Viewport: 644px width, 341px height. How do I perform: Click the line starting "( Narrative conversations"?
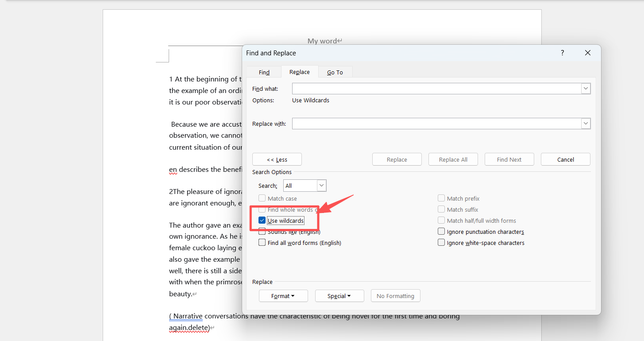coord(314,316)
